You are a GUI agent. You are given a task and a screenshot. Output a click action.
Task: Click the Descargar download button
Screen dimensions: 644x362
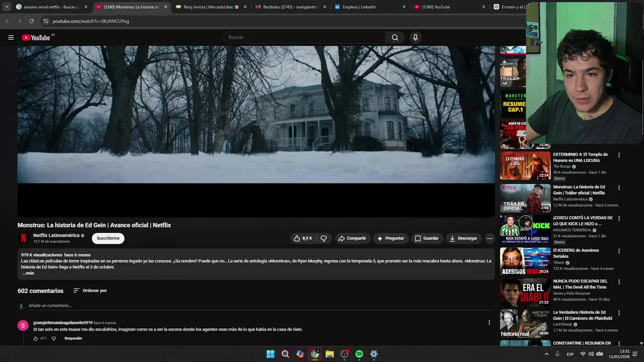[463, 238]
